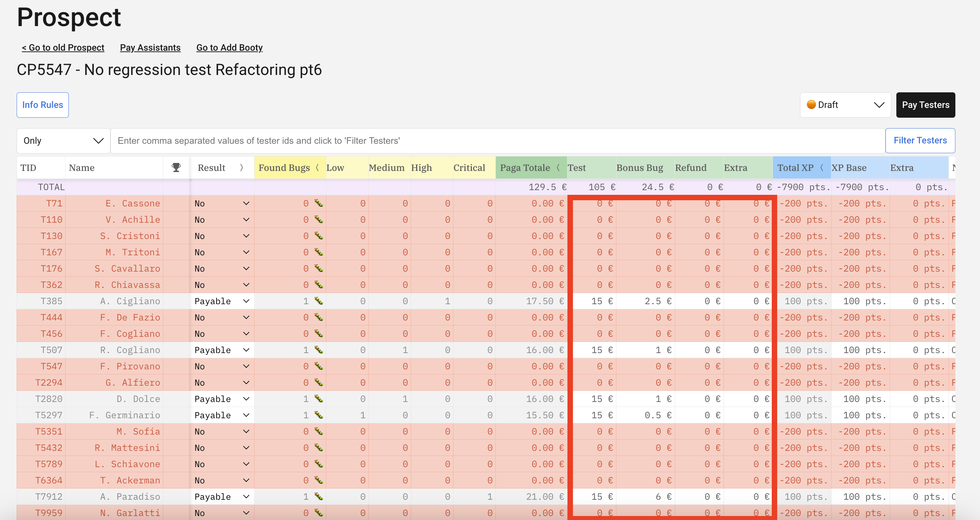Click the bug icon in A. Cigliano's row
Image resolution: width=980 pixels, height=520 pixels.
[x=318, y=301]
